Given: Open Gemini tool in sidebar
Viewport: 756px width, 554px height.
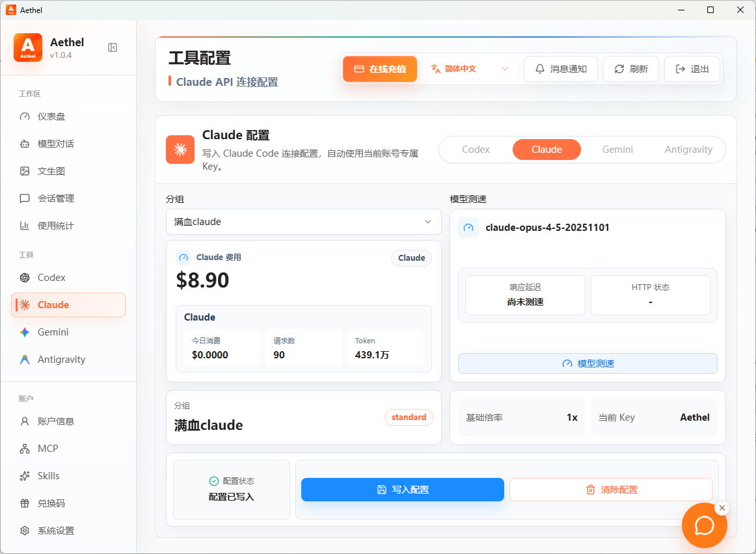Looking at the screenshot, I should 68,332.
